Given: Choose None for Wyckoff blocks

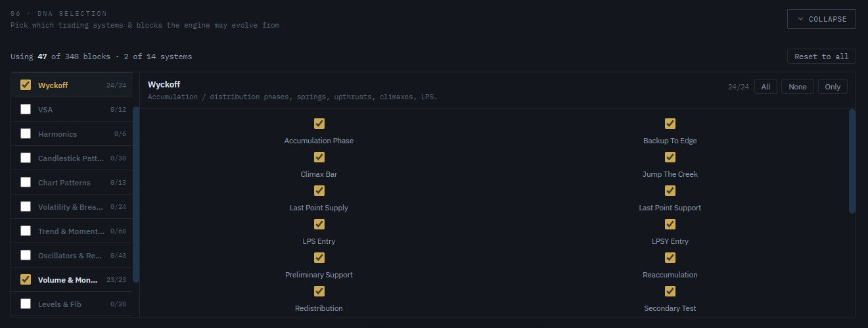Looking at the screenshot, I should 798,87.
